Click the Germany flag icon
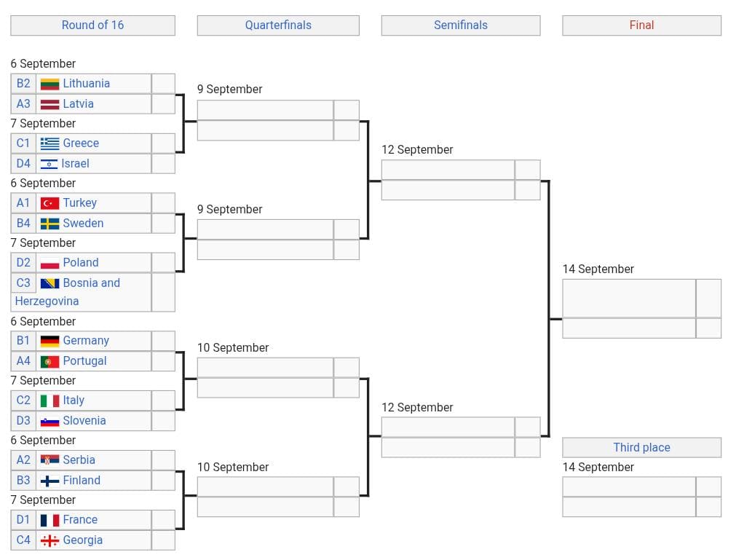736x560 pixels. click(x=50, y=341)
